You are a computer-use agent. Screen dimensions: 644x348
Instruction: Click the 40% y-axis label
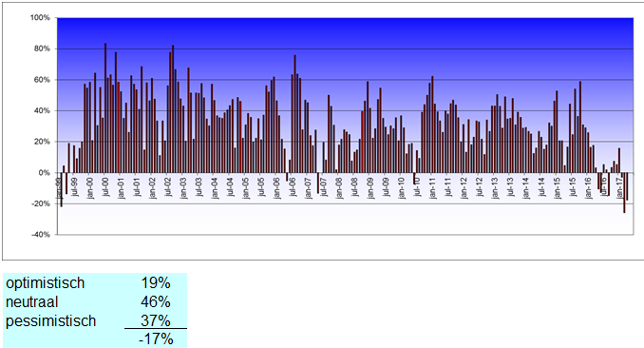[x=42, y=110]
